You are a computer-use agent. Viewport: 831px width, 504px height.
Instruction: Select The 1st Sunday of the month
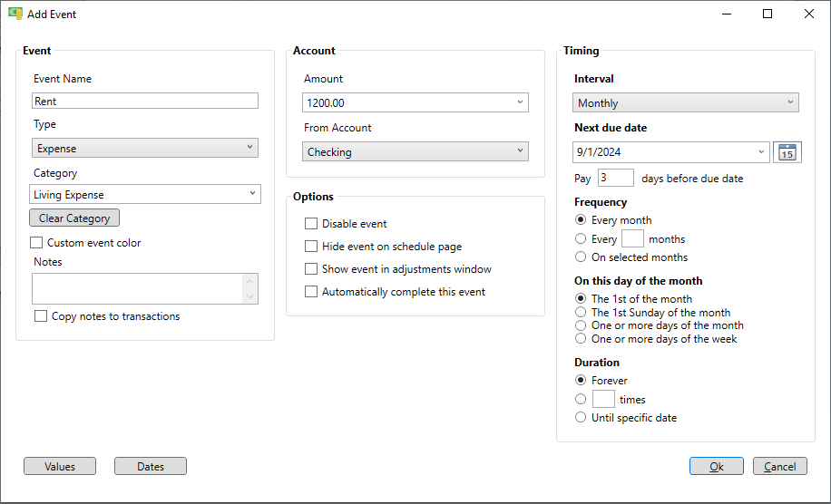(581, 313)
